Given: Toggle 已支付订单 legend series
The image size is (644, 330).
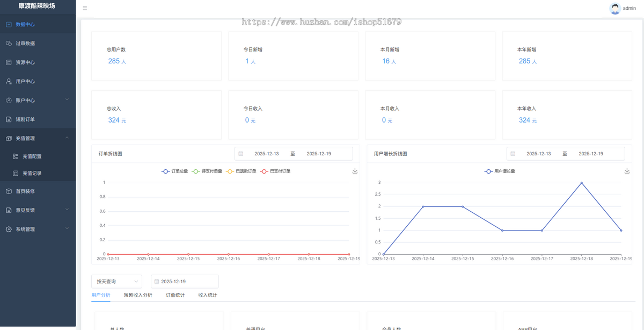Looking at the screenshot, I should pyautogui.click(x=275, y=171).
